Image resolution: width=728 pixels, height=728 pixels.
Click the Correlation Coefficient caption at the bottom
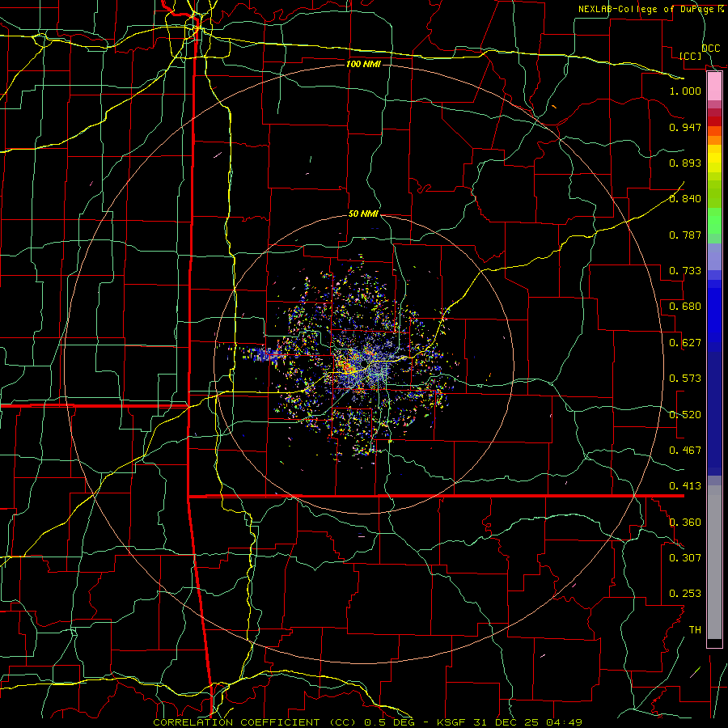(x=367, y=722)
